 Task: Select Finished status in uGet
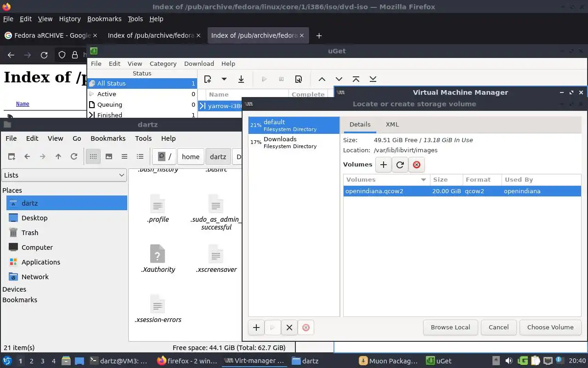142,115
